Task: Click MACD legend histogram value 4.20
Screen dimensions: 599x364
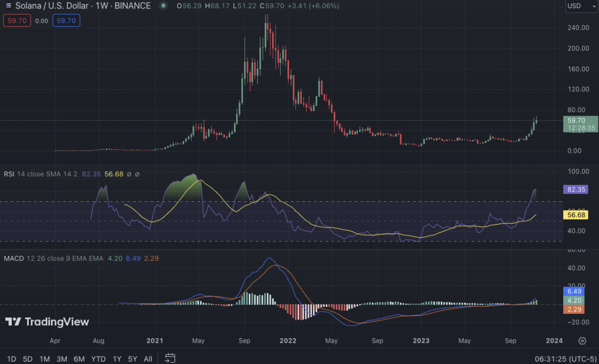Action: point(115,258)
